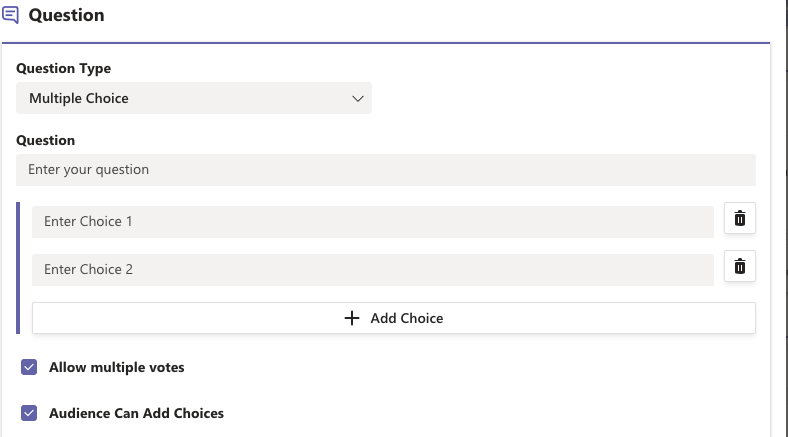Delete Choice 1 using its trash icon
The width and height of the screenshot is (788, 437).
click(740, 218)
